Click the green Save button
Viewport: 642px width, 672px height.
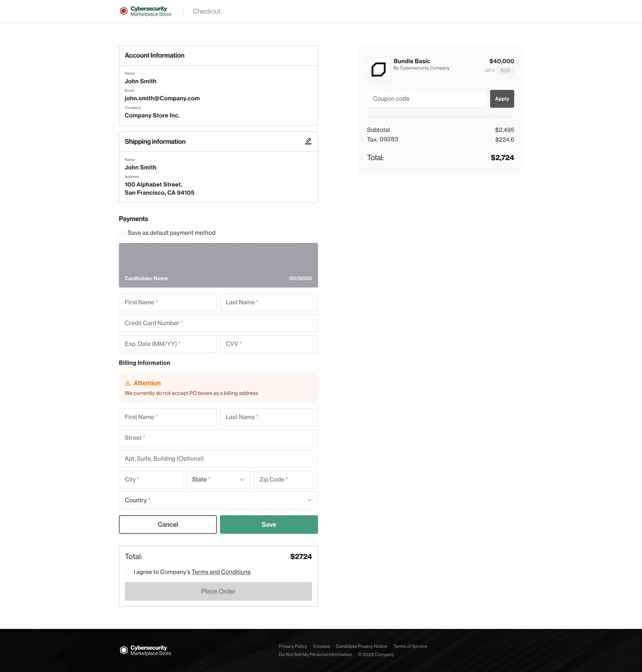coord(269,524)
